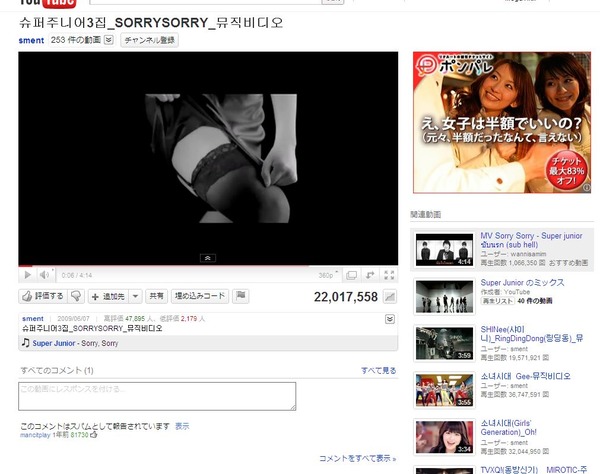Viewport: 600px width, 474px height.
Task: Expand the 253 件の動画 list
Action: tap(109, 40)
